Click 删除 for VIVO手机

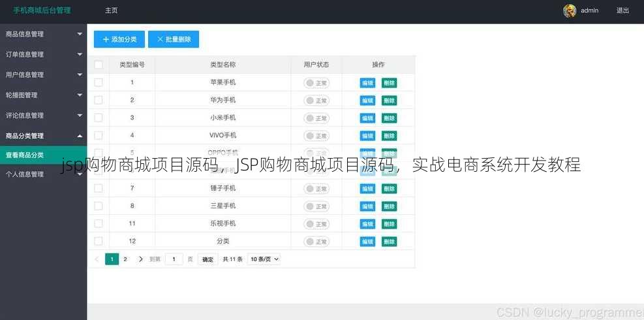tap(389, 136)
